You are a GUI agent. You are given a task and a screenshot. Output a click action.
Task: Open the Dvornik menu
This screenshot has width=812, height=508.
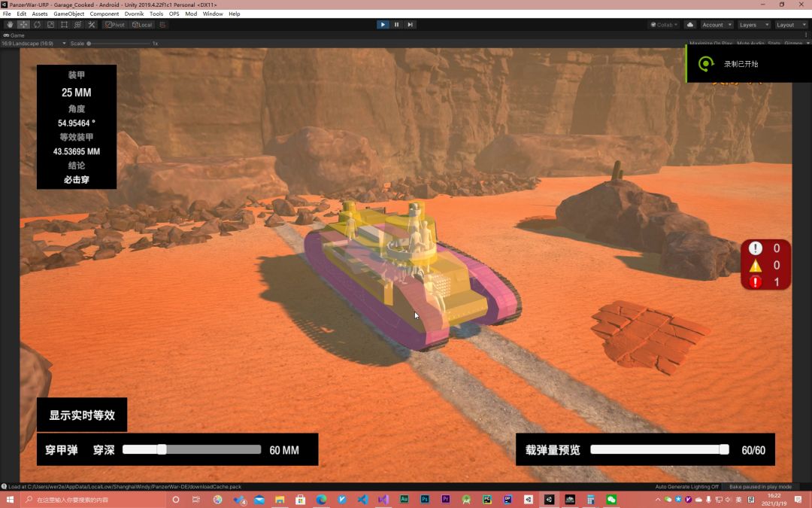coord(134,14)
